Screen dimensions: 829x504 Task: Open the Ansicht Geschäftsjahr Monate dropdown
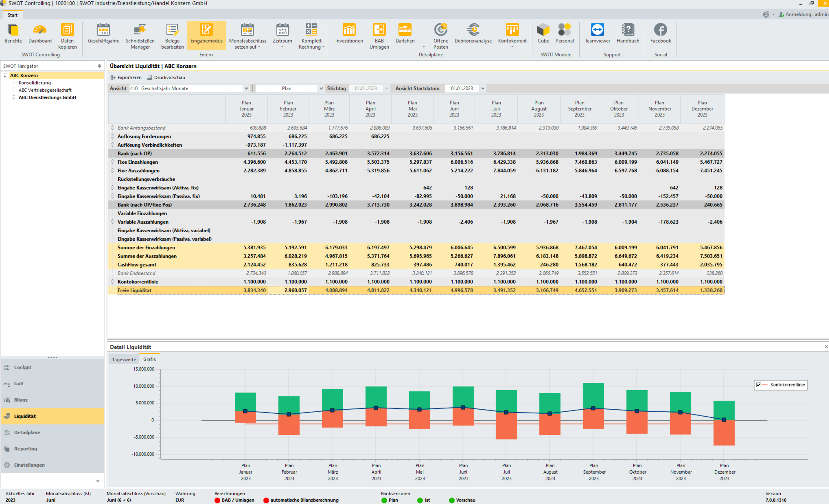[x=246, y=88]
